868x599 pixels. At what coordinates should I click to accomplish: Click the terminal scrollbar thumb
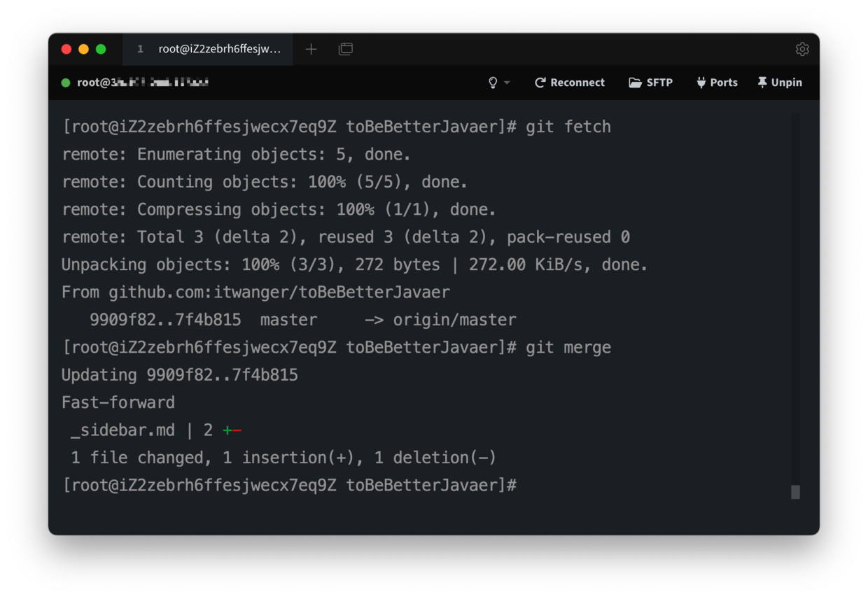(795, 492)
